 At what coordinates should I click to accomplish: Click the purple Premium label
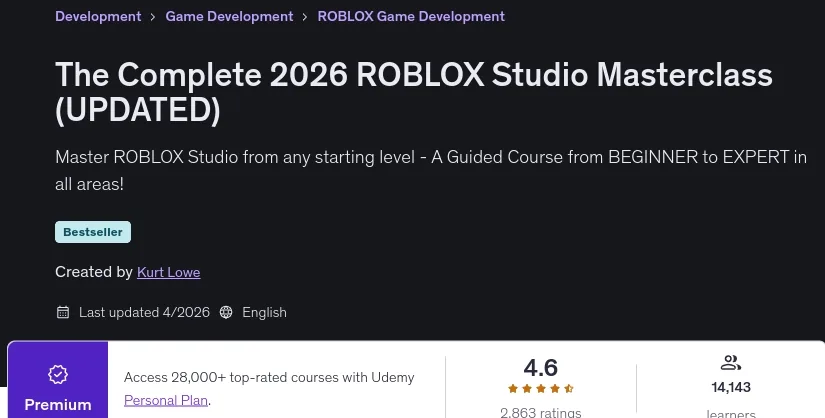coord(58,405)
